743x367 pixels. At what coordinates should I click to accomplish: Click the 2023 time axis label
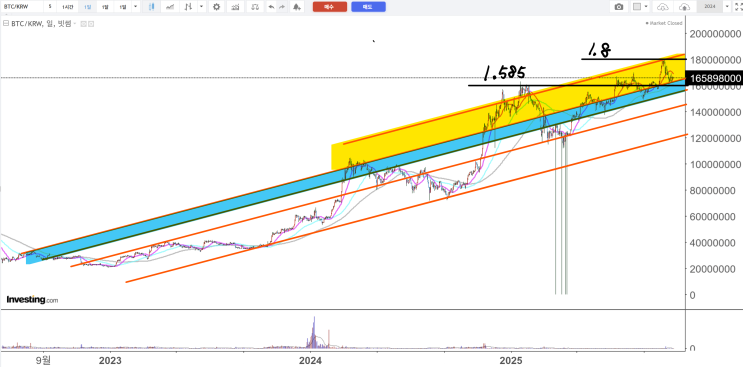point(110,360)
